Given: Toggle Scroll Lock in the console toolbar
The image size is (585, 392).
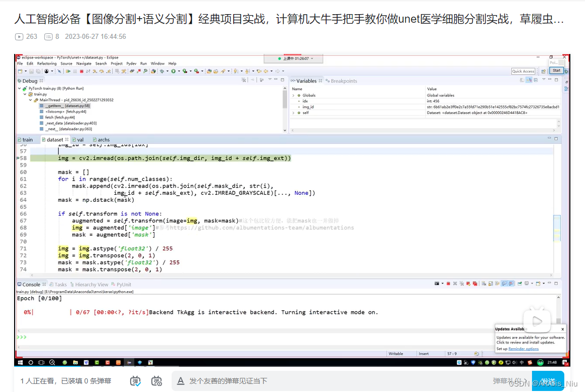Looking at the screenshot, I should [x=491, y=284].
